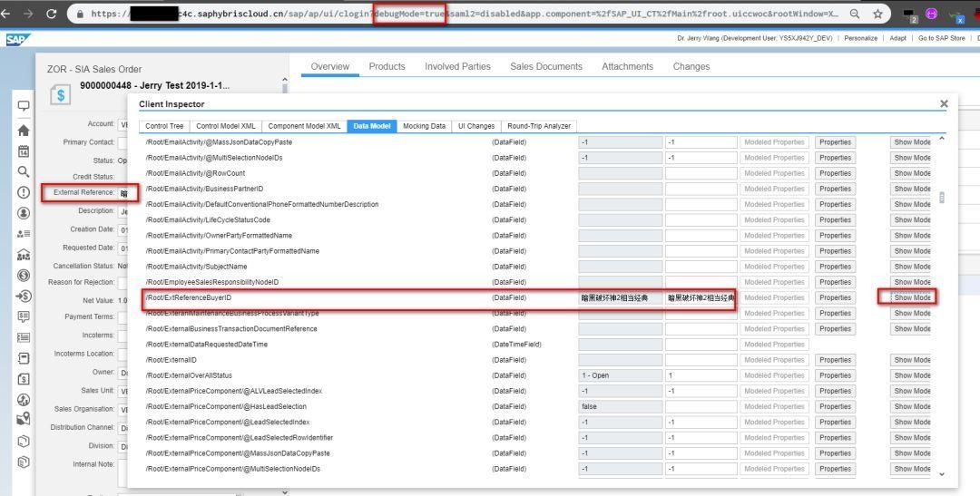Click Properties for /Root/ExtReferenceBuyerID
Screen dimensions: 980x496
[836, 298]
